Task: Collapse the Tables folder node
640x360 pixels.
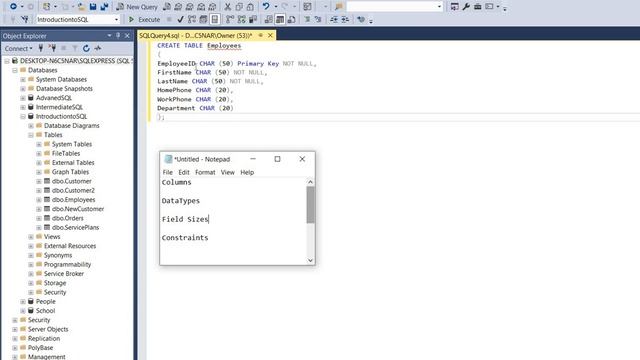Action: pyautogui.click(x=31, y=135)
